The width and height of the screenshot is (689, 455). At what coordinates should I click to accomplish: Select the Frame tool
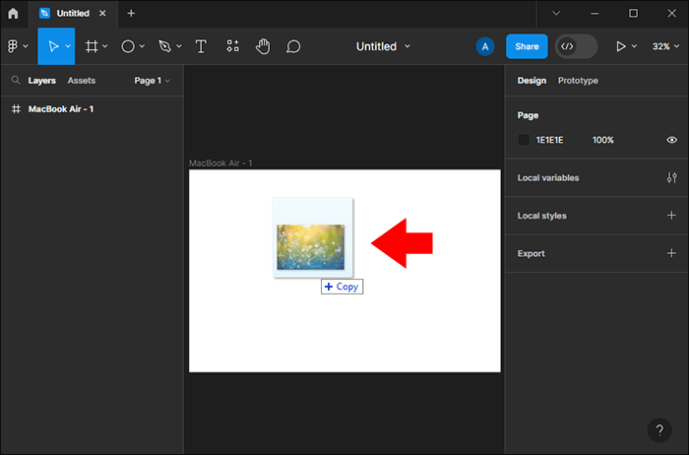[91, 46]
